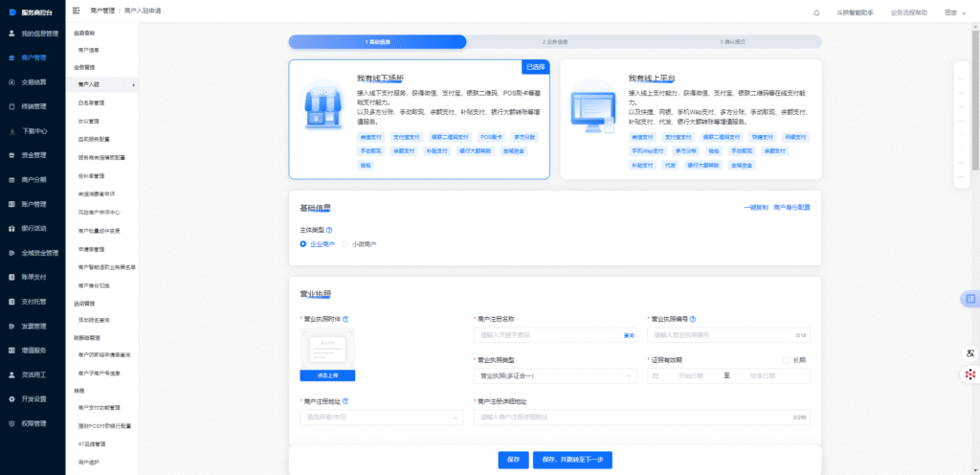980x475 pixels.
Task: Click the 发票管理 icon in the sidebar
Action: [11, 326]
